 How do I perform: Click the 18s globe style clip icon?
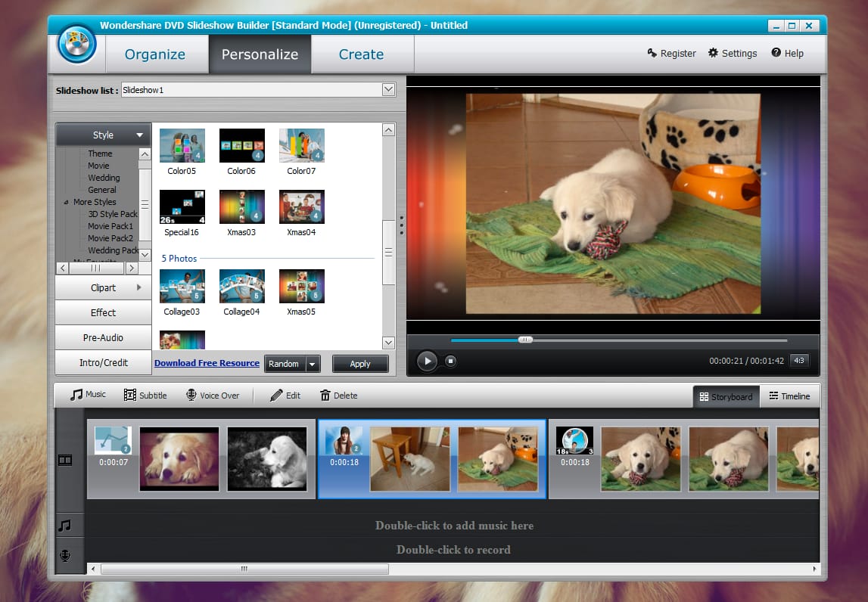pos(574,440)
